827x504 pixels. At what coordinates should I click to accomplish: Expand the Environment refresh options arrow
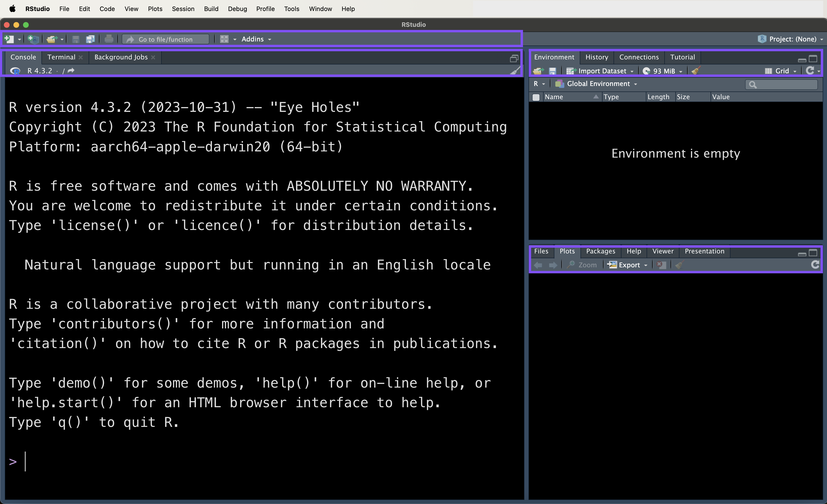(819, 71)
